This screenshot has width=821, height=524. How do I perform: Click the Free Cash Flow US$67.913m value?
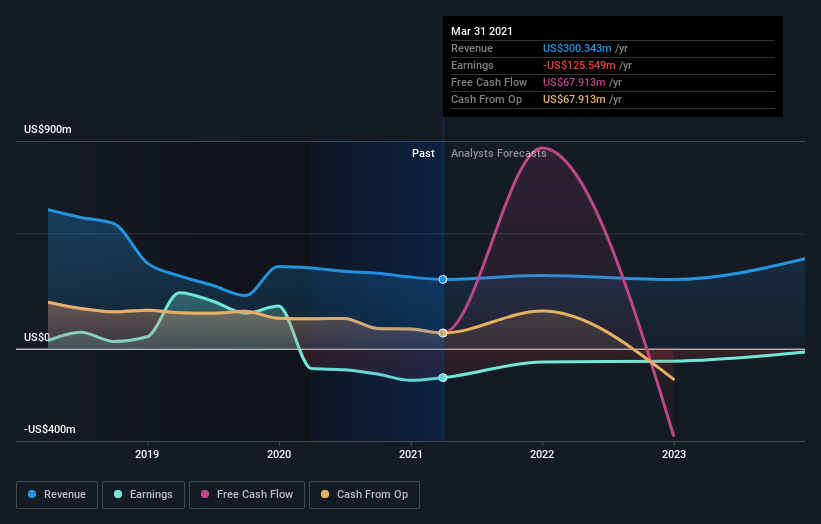point(574,82)
